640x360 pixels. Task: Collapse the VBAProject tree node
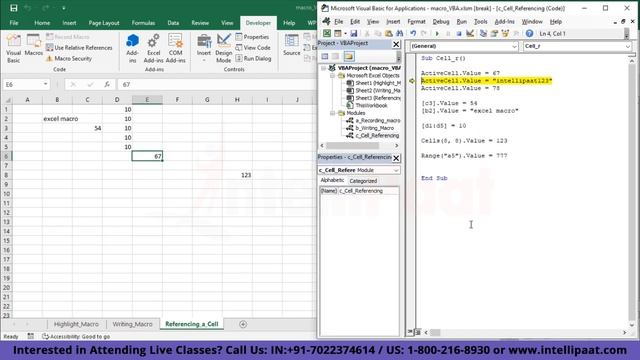tap(323, 68)
